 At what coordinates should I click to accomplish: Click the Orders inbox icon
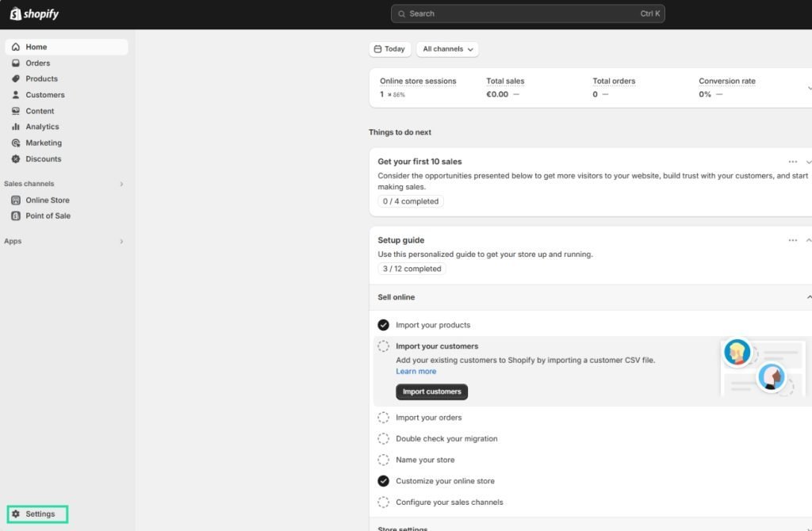(x=16, y=63)
